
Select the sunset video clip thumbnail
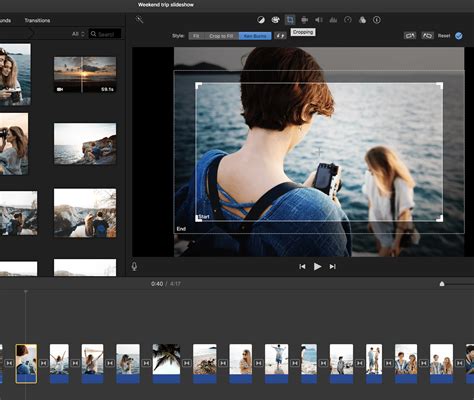coord(85,74)
